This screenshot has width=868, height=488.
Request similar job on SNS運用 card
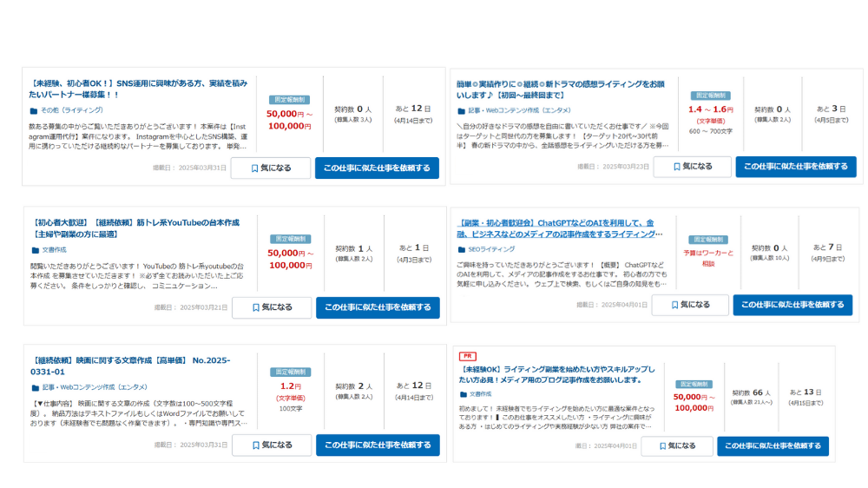click(x=377, y=168)
